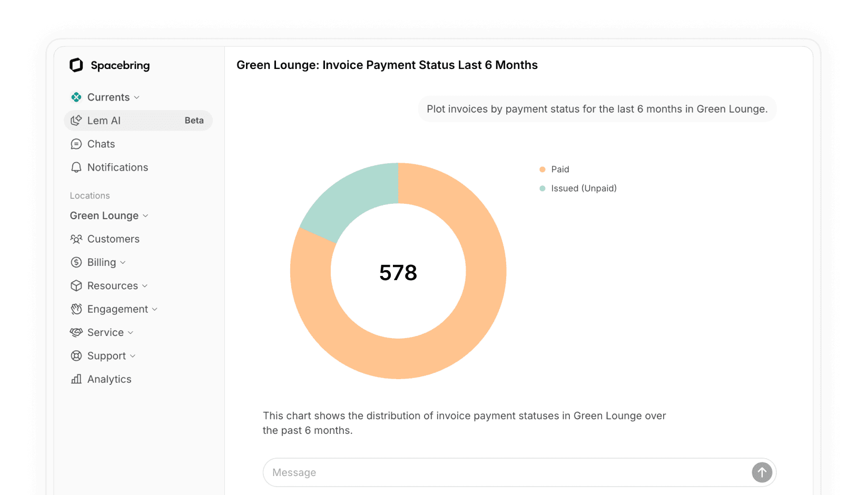Click the Notifications bell icon
The height and width of the screenshot is (495, 868).
pyautogui.click(x=76, y=167)
